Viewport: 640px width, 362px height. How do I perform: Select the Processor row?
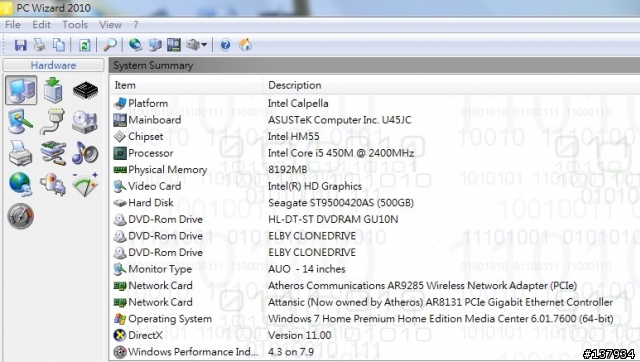pyautogui.click(x=375, y=153)
